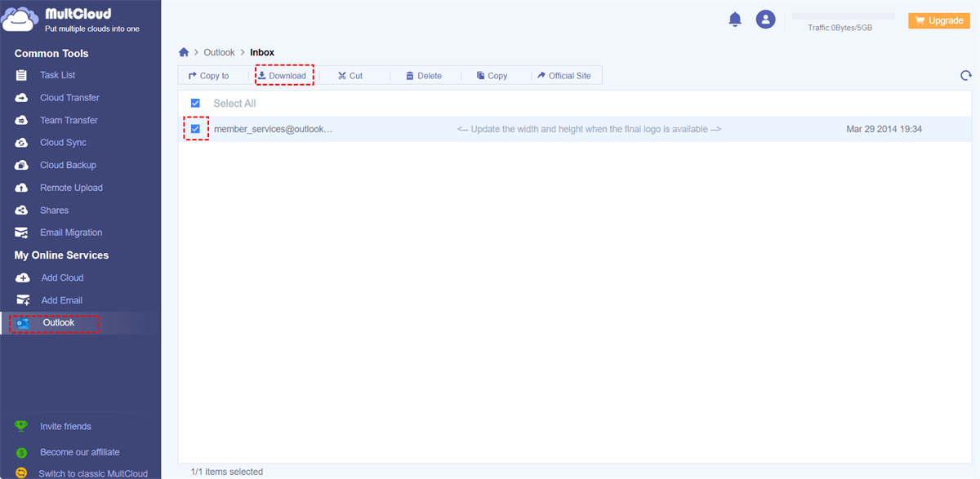The image size is (980, 479).
Task: Click Outlook in the breadcrumb path
Action: click(219, 52)
